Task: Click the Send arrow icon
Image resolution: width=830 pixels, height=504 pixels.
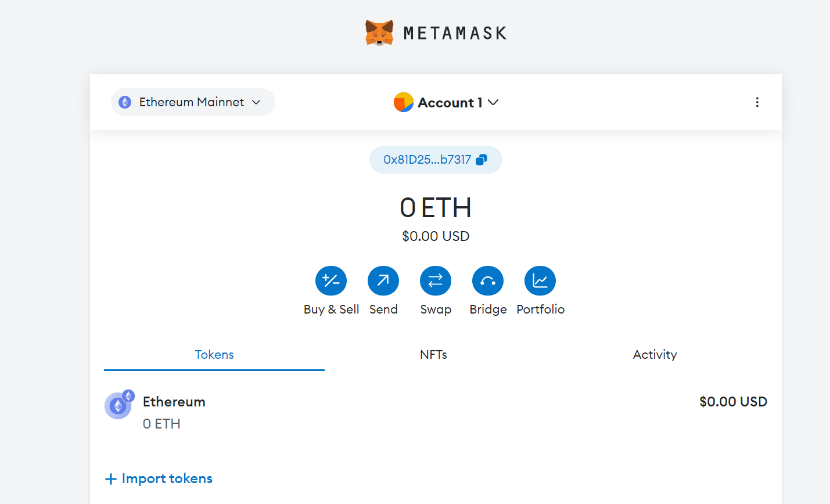Action: [383, 281]
